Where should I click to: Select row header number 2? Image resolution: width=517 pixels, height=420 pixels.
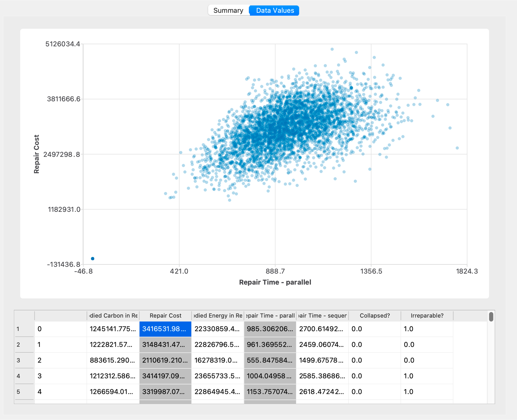tap(24, 345)
